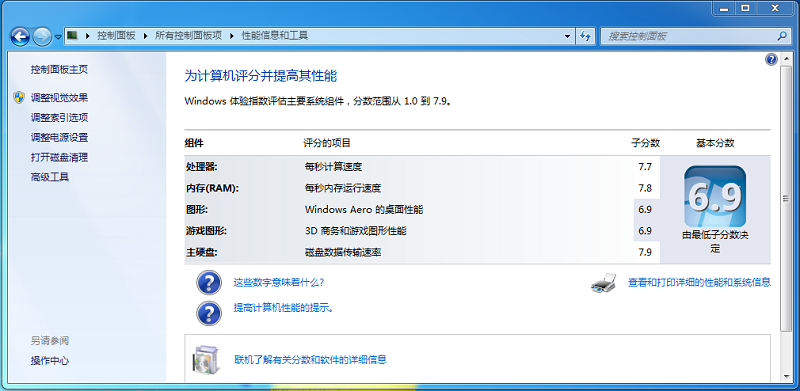Click the refresh button beside address bar
The image size is (800, 391).
pyautogui.click(x=586, y=36)
